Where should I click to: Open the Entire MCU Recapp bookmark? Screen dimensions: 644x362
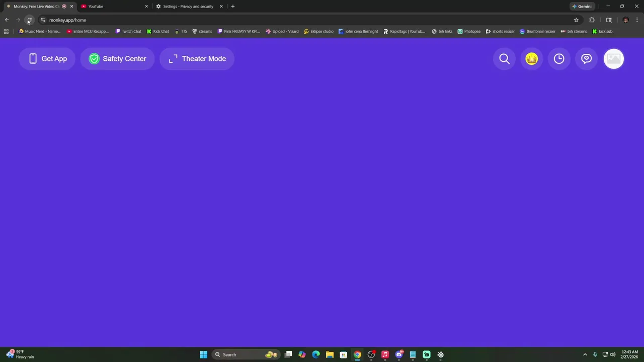tap(88, 32)
